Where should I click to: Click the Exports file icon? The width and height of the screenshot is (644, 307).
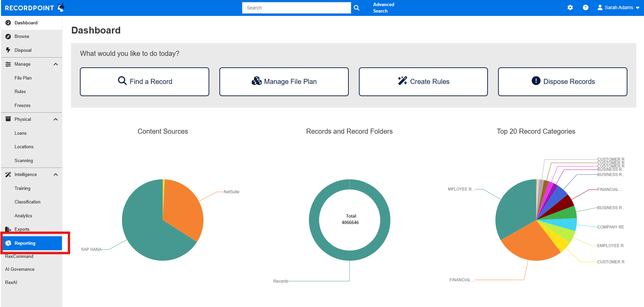tap(8, 229)
